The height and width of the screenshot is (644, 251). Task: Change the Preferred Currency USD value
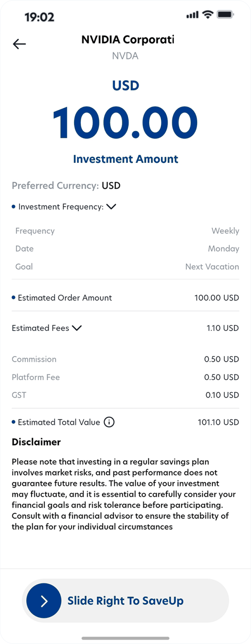click(111, 186)
